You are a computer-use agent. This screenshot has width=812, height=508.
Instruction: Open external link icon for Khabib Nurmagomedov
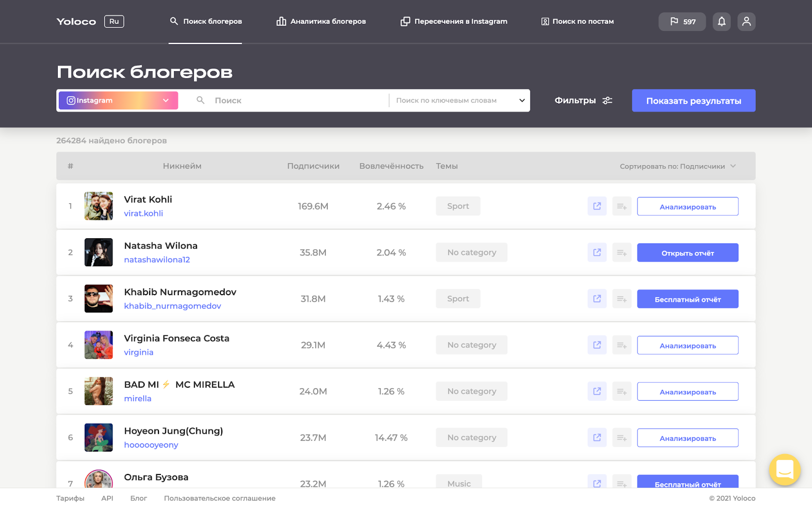tap(597, 299)
